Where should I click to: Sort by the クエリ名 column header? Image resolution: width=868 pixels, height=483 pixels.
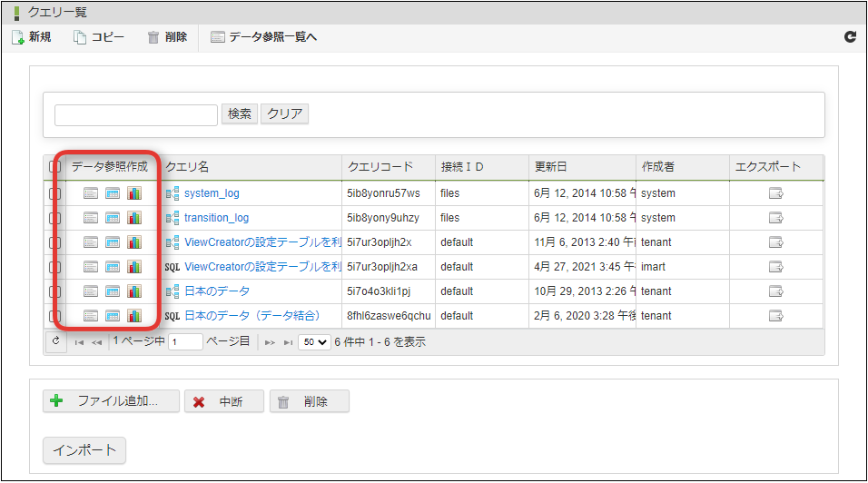click(187, 167)
